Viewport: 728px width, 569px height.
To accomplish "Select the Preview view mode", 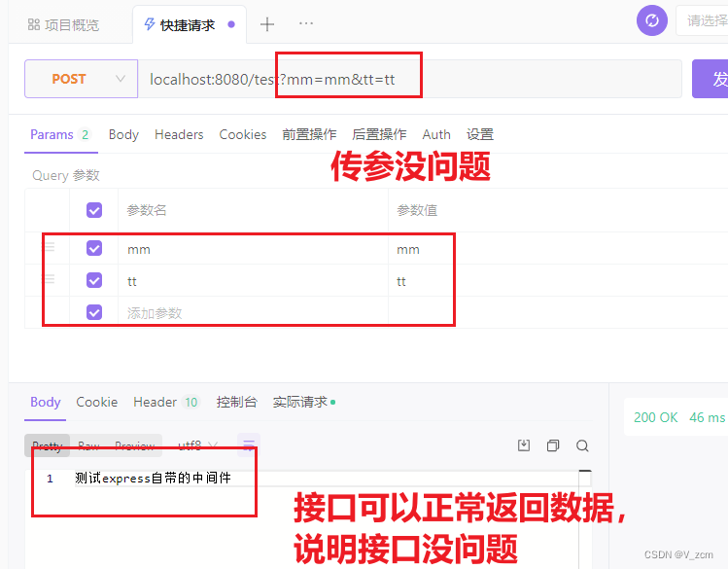I will coord(135,445).
